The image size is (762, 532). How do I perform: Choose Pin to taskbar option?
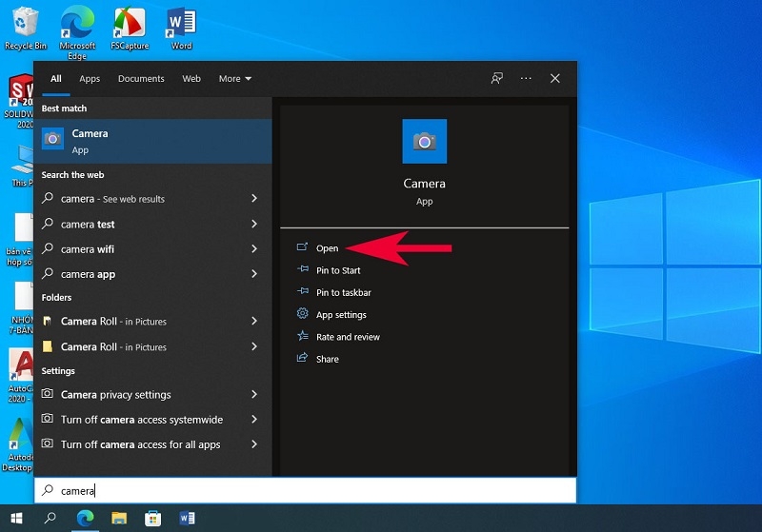pos(343,292)
